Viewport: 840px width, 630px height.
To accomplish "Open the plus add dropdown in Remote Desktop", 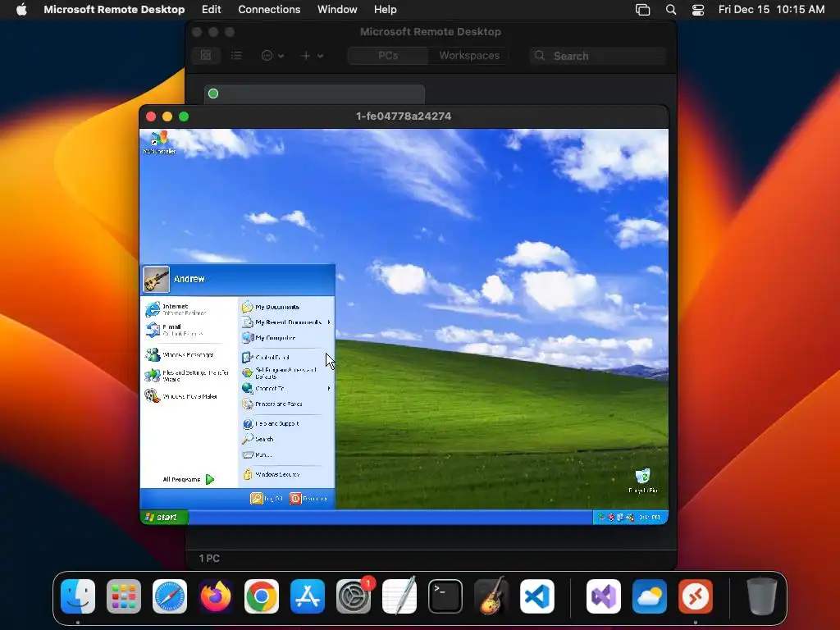I will (313, 55).
